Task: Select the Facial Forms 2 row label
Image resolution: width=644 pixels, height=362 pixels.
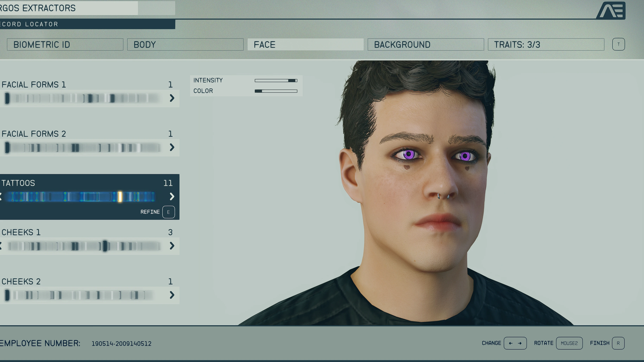Action: pos(34,134)
